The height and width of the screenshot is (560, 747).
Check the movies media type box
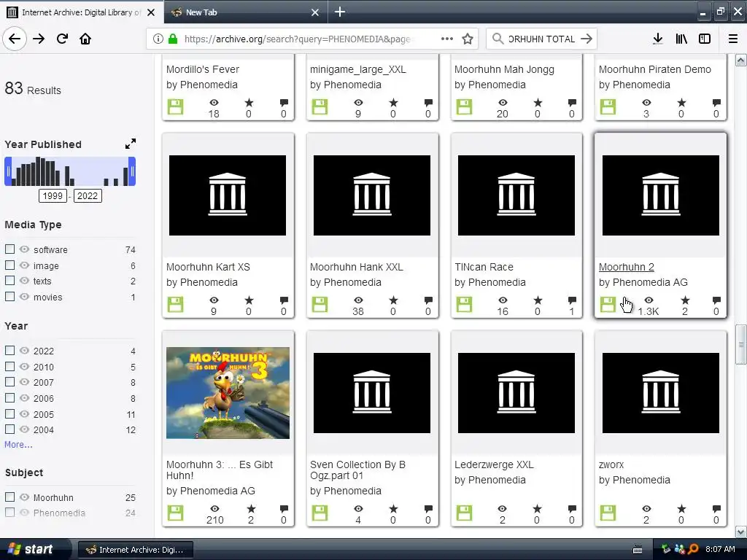pyautogui.click(x=9, y=296)
